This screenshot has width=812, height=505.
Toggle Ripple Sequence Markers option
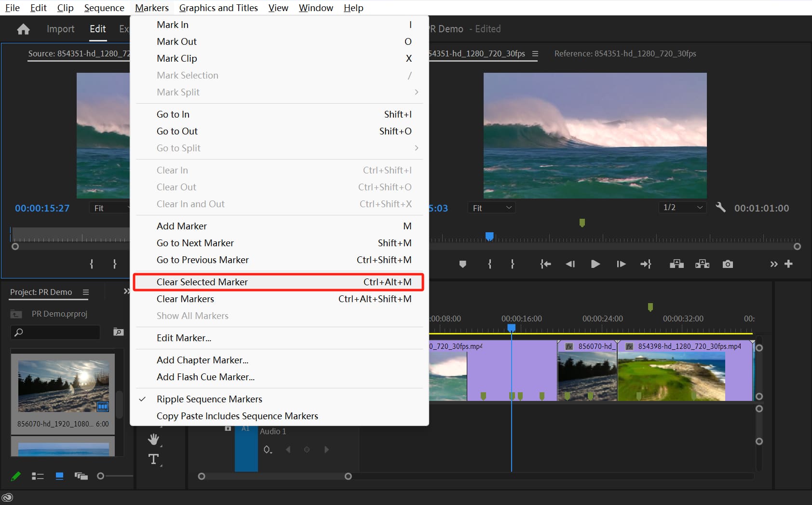coord(209,399)
